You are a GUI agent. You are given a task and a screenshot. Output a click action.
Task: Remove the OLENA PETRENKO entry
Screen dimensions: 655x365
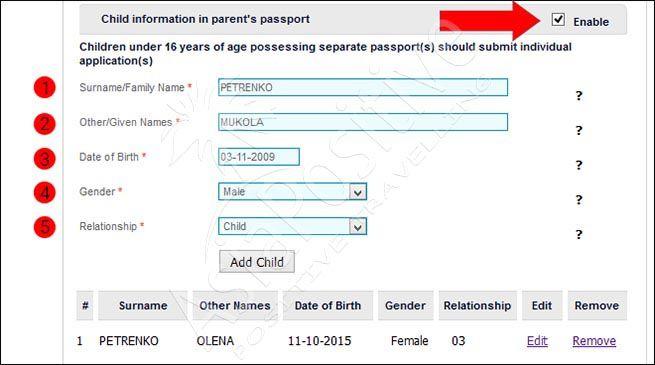click(x=594, y=341)
